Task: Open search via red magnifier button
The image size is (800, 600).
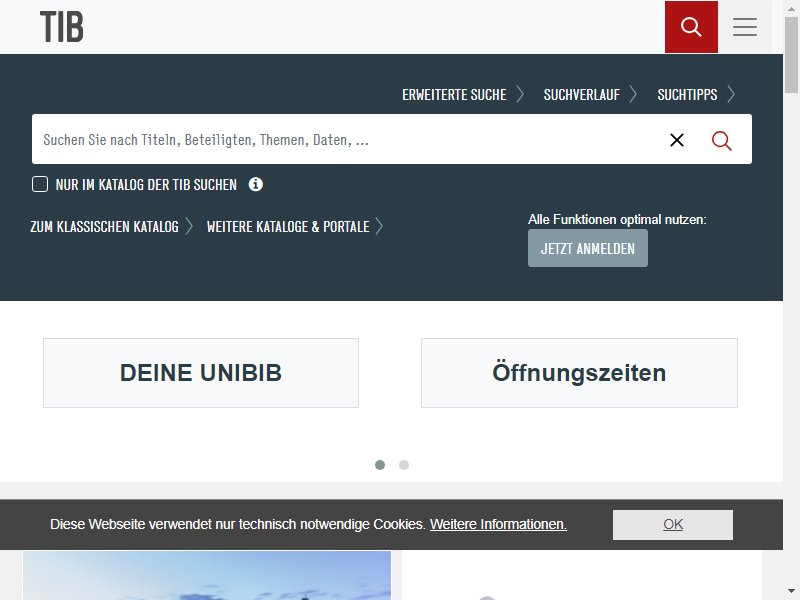Action: click(691, 27)
